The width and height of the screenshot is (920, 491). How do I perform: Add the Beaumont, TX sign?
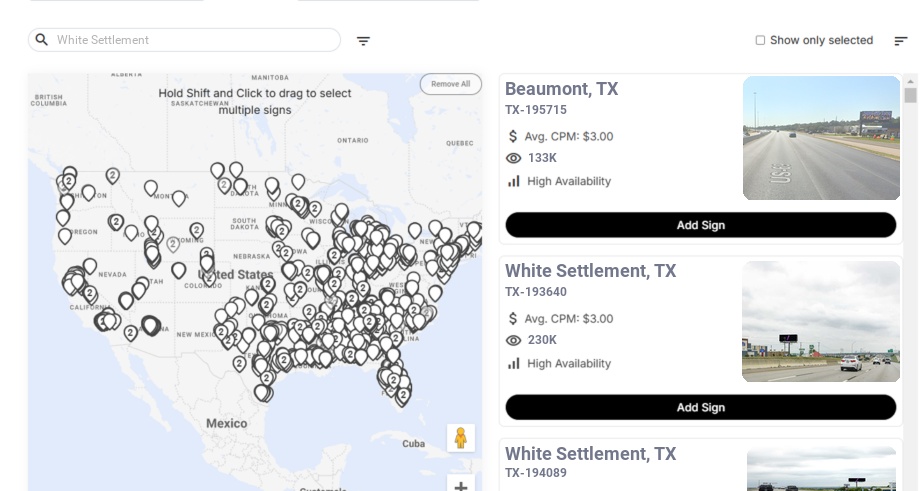coord(700,225)
